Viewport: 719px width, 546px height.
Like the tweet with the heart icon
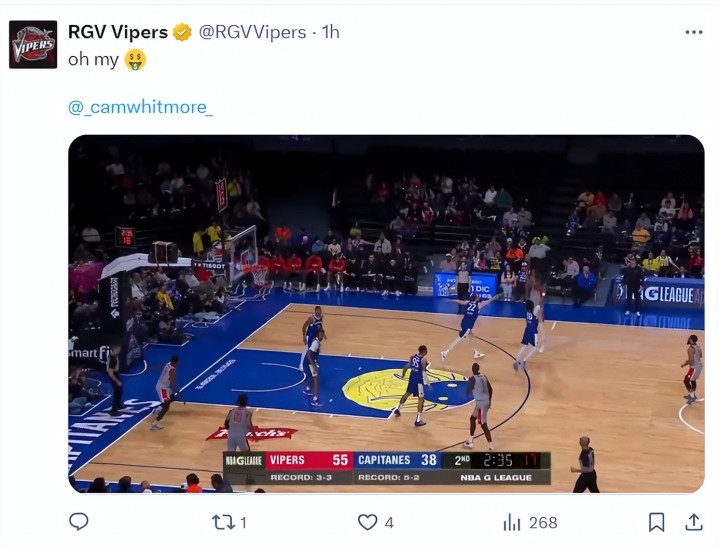367,522
